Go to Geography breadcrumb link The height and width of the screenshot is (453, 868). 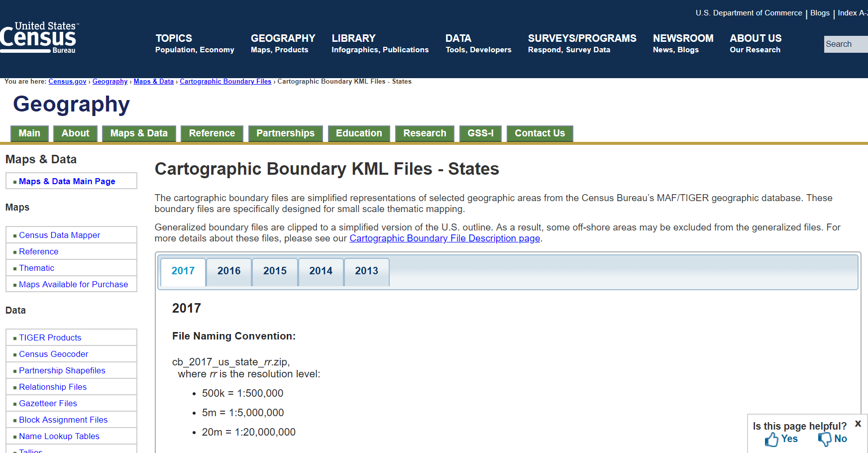110,82
